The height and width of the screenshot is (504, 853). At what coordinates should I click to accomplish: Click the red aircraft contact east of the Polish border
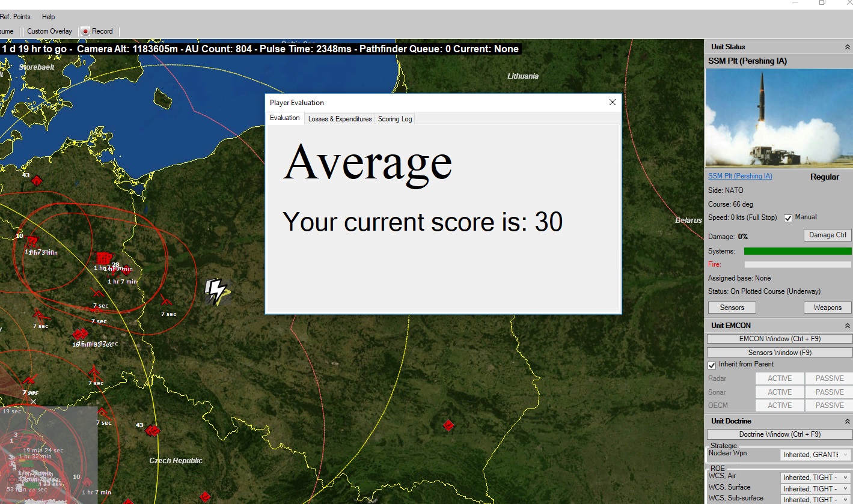(x=166, y=300)
